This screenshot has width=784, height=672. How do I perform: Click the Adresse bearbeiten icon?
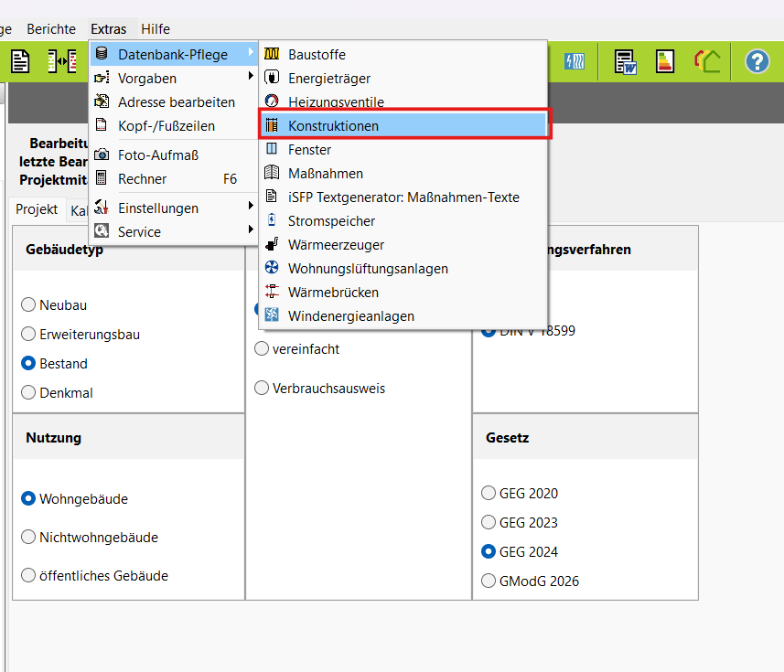point(102,101)
